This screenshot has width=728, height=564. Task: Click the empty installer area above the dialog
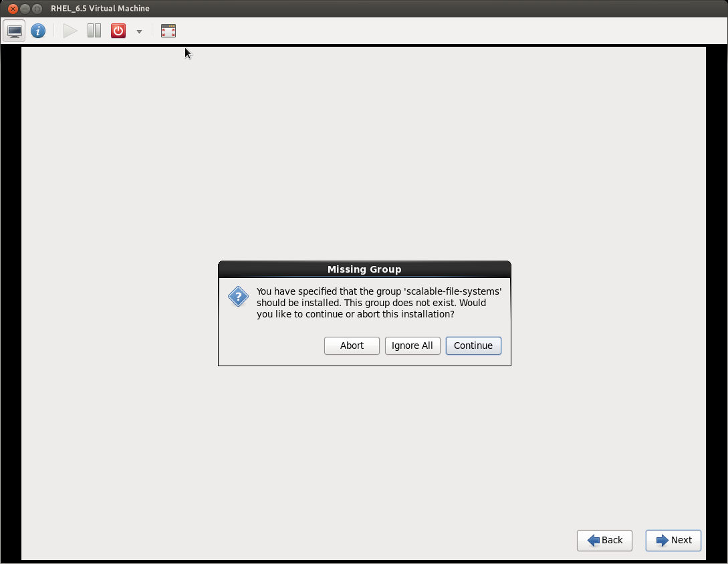pyautogui.click(x=364, y=154)
